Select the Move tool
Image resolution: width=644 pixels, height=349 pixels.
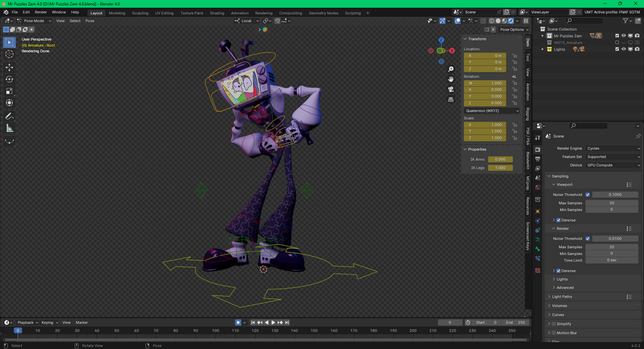pyautogui.click(x=10, y=67)
